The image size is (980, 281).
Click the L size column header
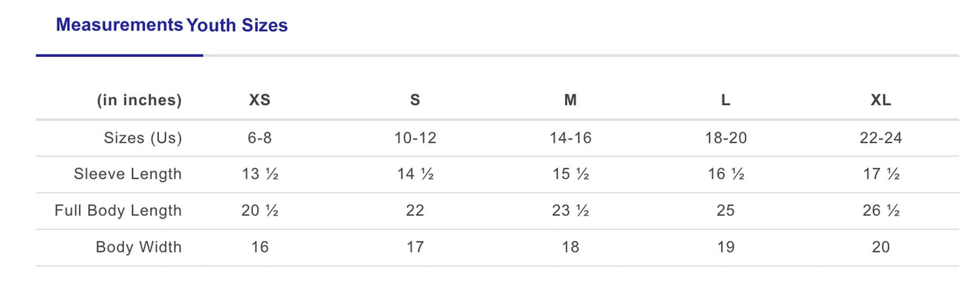(726, 100)
